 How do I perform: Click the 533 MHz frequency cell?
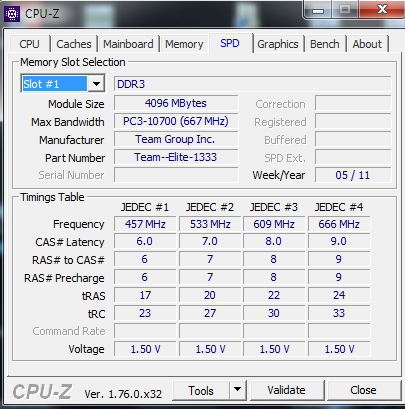(x=210, y=224)
